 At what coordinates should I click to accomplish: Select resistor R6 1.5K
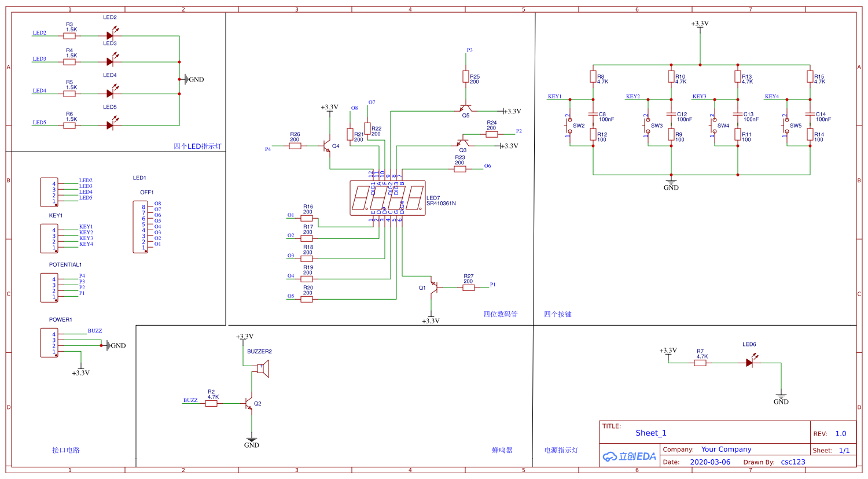coord(69,126)
